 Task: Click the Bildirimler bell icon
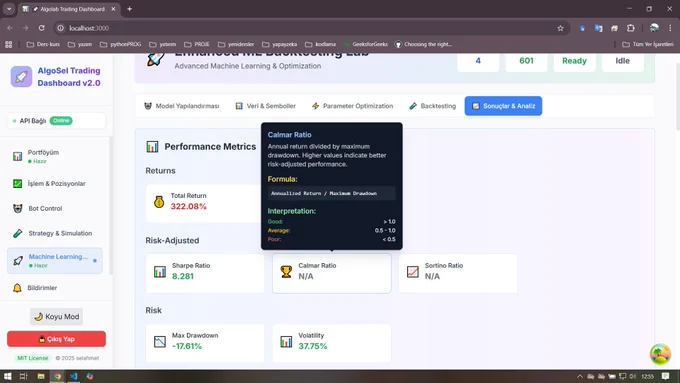(17, 288)
